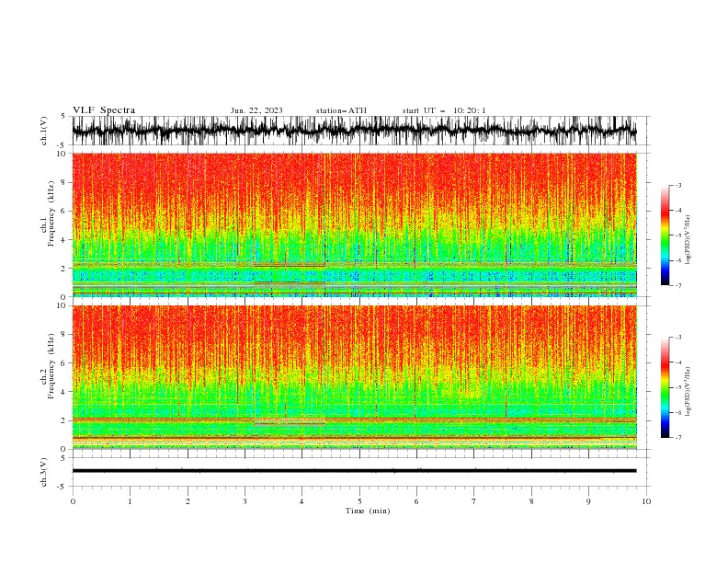
Task: Click the ch.2 spectrogram "6" kHz tick label
Action: tap(64, 363)
